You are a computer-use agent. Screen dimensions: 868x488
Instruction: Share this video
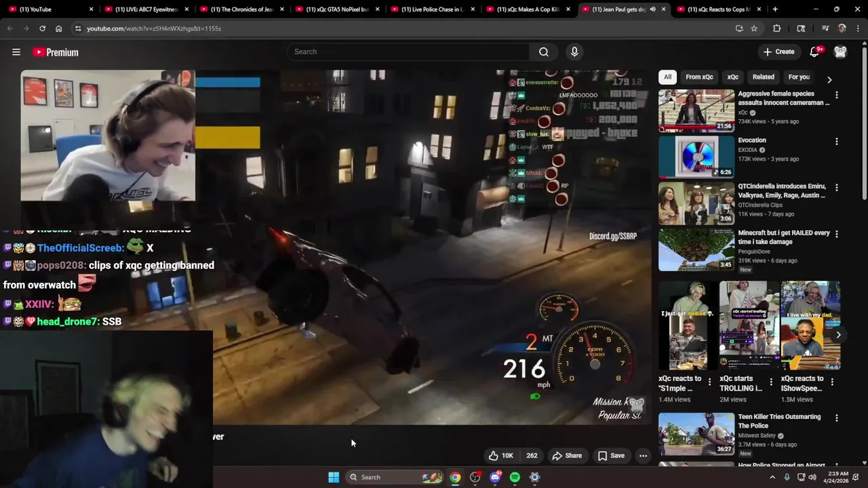click(567, 455)
